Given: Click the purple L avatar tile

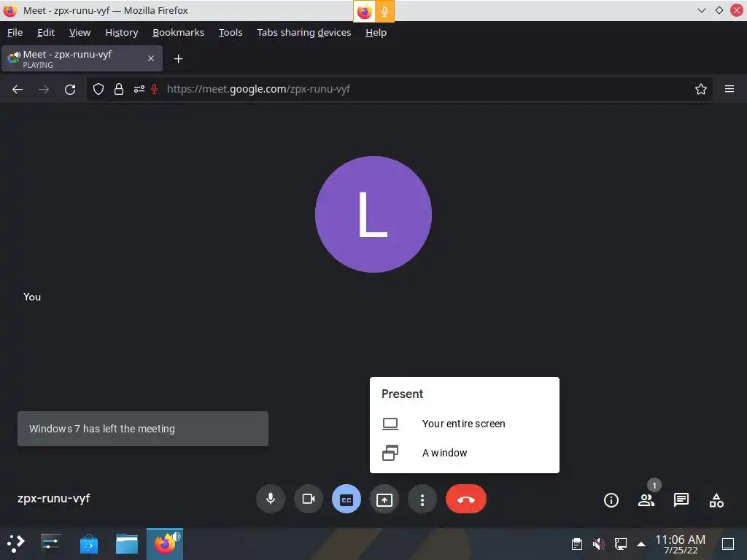Looking at the screenshot, I should 373,214.
